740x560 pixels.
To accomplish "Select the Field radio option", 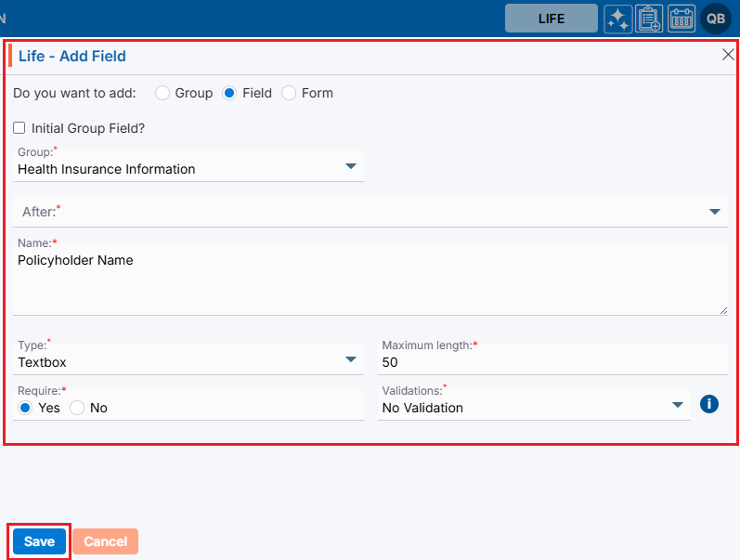I will (x=230, y=93).
